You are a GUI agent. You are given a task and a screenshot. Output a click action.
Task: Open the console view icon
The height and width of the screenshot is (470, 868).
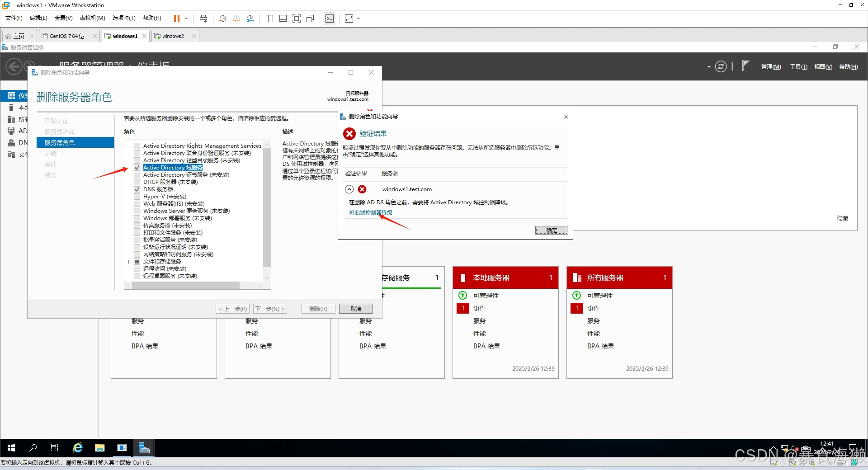[x=330, y=19]
